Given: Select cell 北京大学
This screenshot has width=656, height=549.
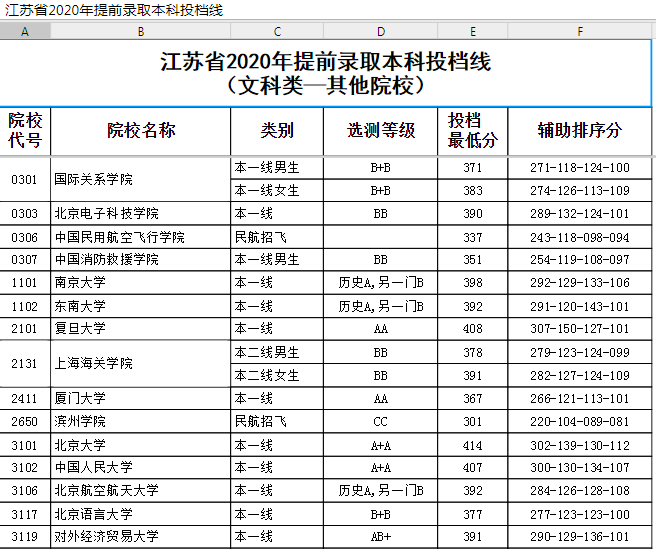Looking at the screenshot, I should click(141, 445).
